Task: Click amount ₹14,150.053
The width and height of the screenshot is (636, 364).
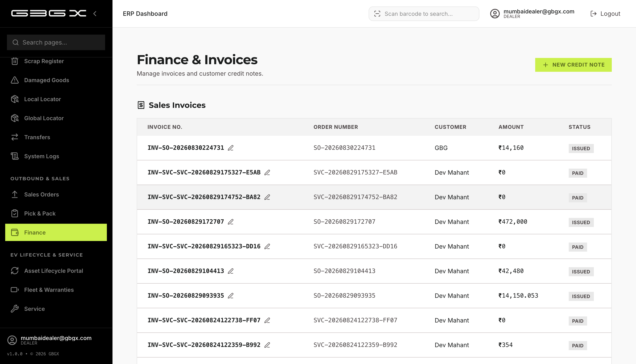Action: 518,296
